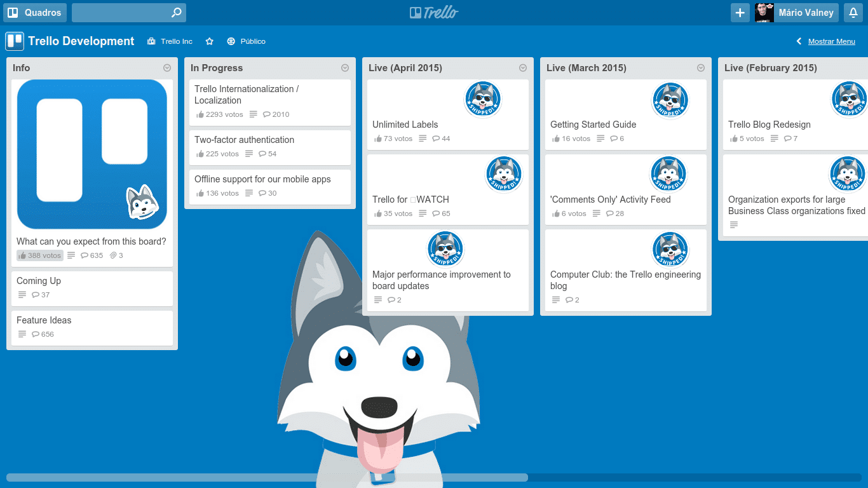Click the plus create button in header
868x488 pixels.
740,13
